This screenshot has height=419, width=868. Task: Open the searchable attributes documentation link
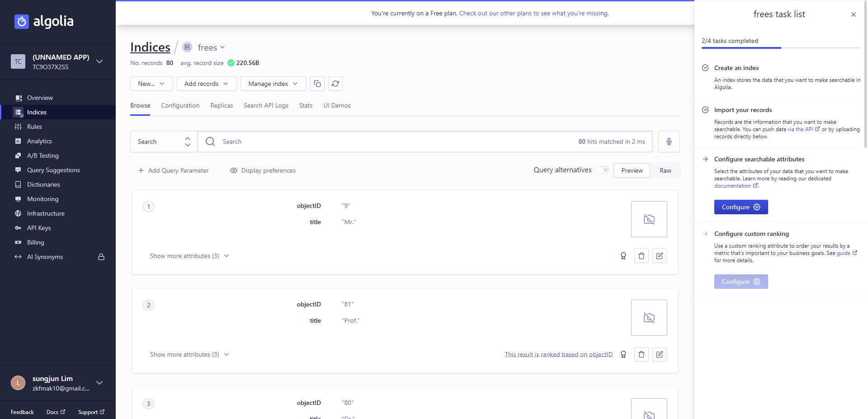(x=736, y=186)
